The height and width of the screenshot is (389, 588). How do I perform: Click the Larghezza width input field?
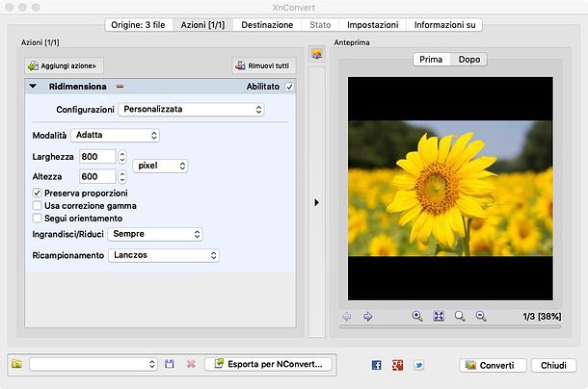tap(97, 156)
